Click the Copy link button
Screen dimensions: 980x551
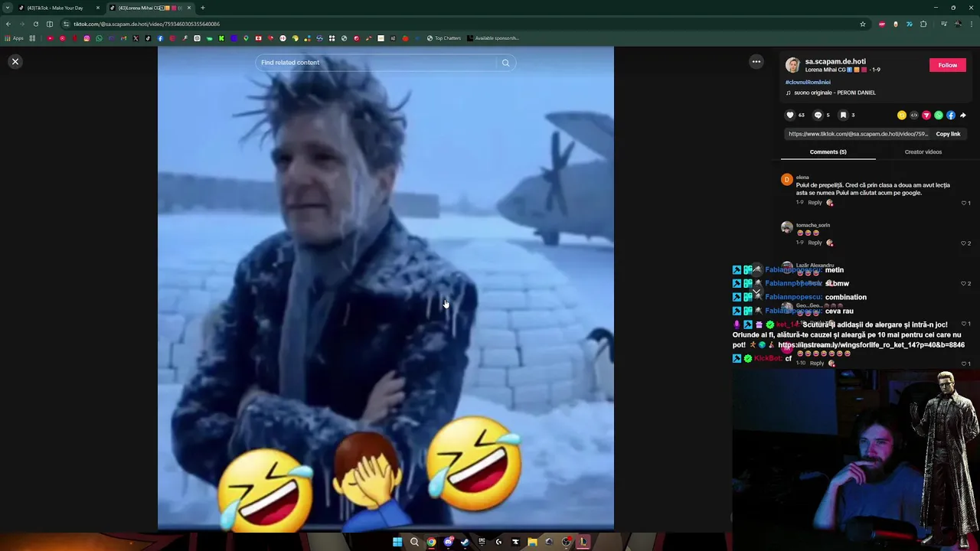point(948,134)
